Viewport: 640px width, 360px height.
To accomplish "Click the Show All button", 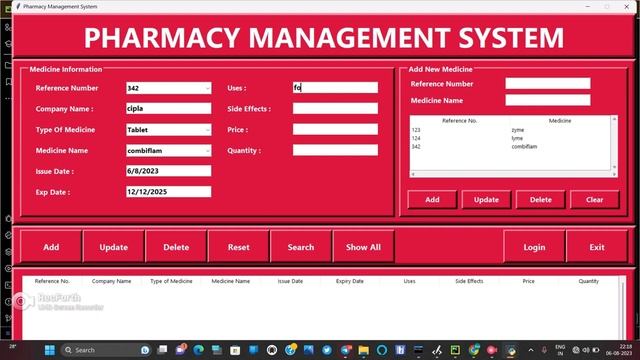I will (x=363, y=247).
